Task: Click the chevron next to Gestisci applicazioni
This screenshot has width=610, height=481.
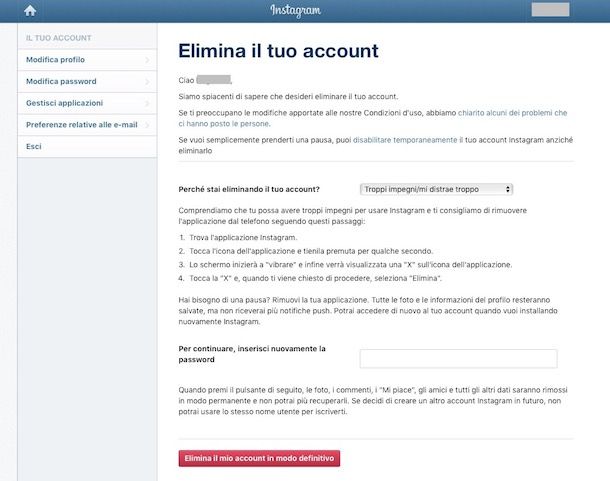Action: tap(147, 103)
